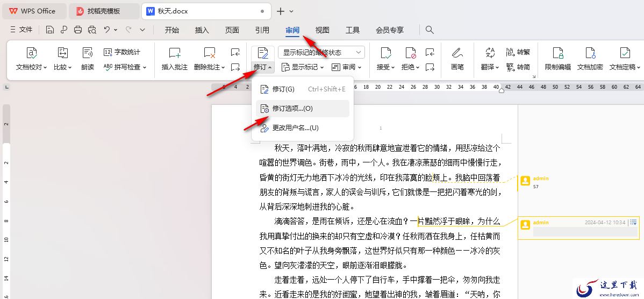Click the print preview icon
644x299 pixels.
point(92,30)
